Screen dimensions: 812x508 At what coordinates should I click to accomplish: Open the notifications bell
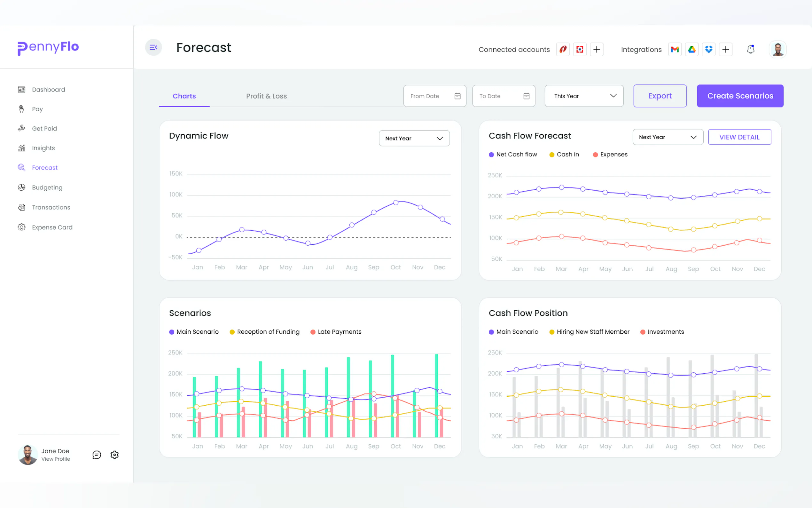(x=750, y=49)
